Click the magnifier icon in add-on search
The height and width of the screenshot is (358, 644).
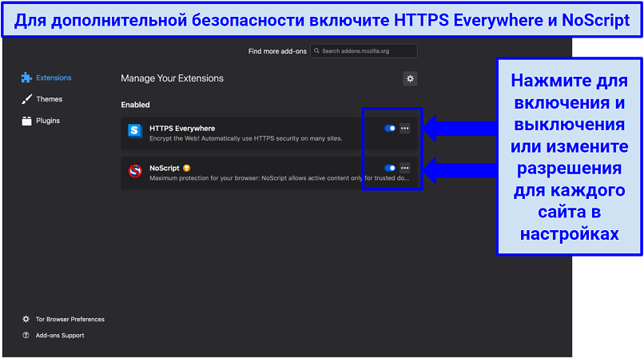tap(316, 51)
